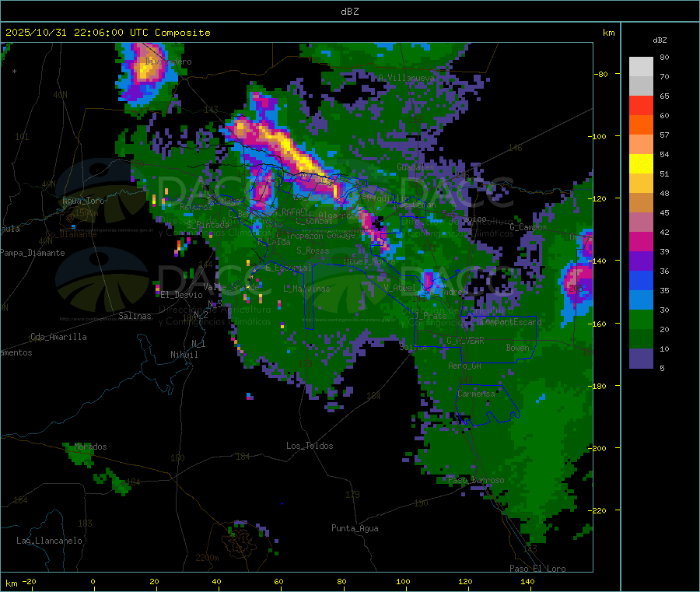The width and height of the screenshot is (700, 592).
Task: Click the intense yellow storm core at Divisadero
Action: click(145, 70)
